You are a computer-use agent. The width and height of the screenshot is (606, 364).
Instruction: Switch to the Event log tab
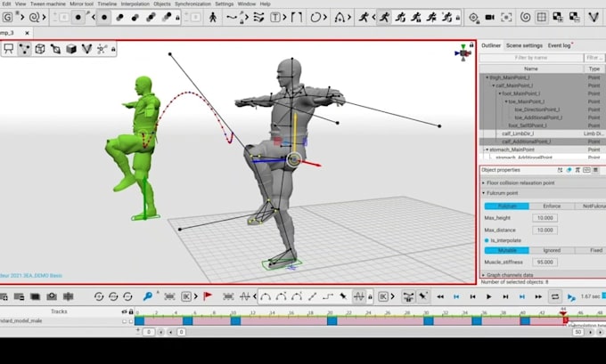[559, 45]
